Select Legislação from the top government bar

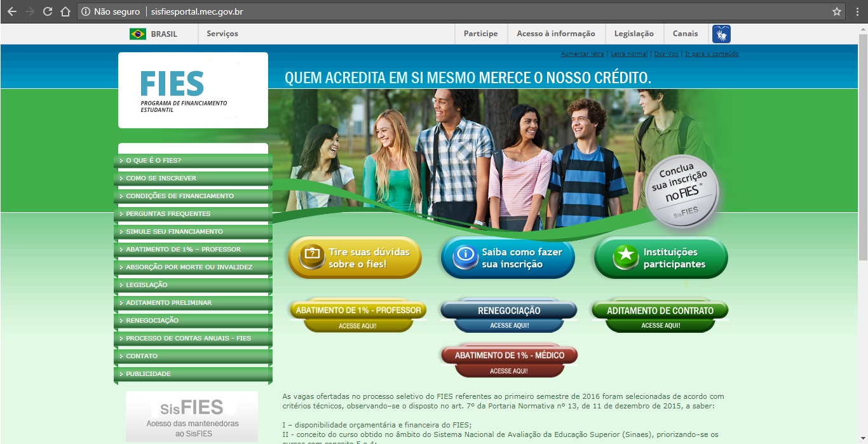point(634,33)
